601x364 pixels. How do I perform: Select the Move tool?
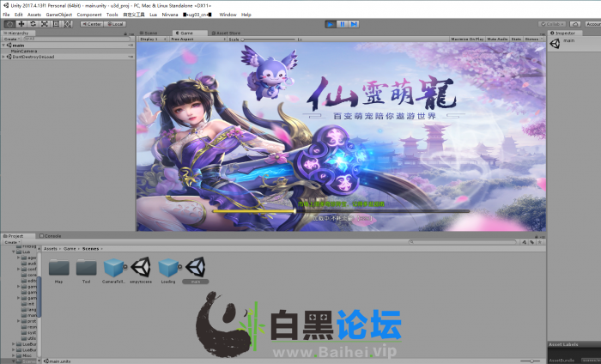tap(21, 24)
